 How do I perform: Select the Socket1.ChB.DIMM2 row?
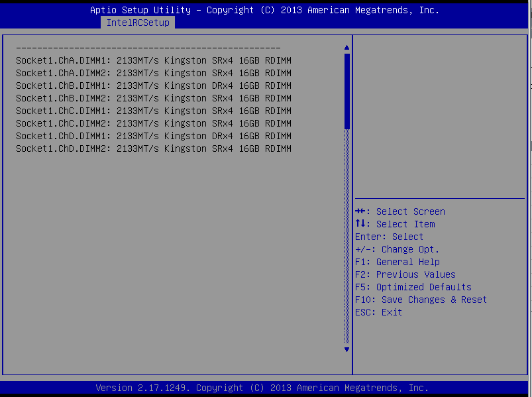click(153, 98)
